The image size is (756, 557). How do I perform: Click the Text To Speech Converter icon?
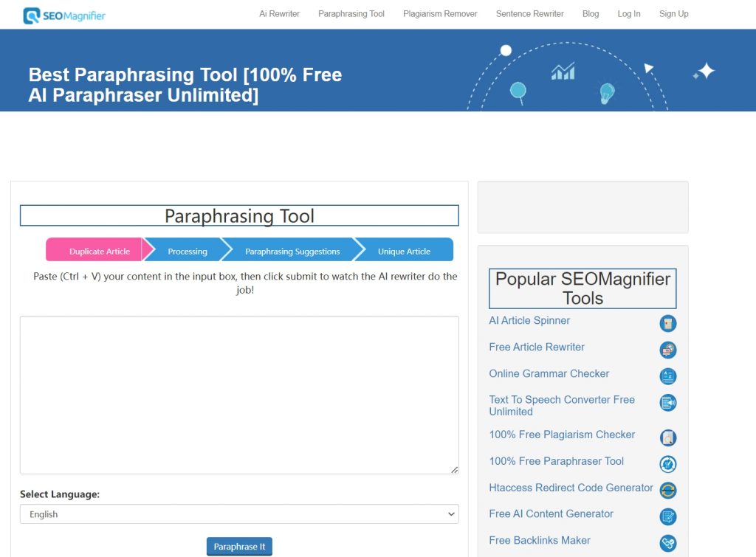[668, 403]
